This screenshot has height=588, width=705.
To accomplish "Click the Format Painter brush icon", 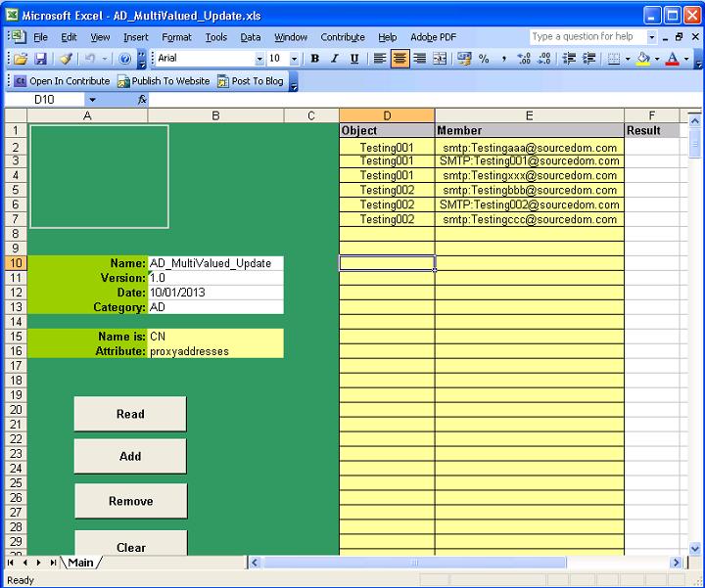I will tap(66, 59).
